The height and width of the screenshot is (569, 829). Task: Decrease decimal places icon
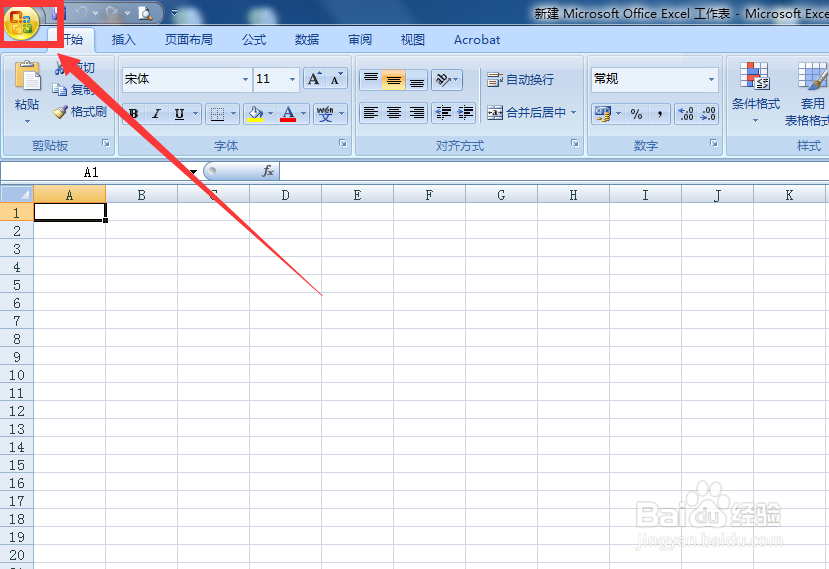point(708,114)
